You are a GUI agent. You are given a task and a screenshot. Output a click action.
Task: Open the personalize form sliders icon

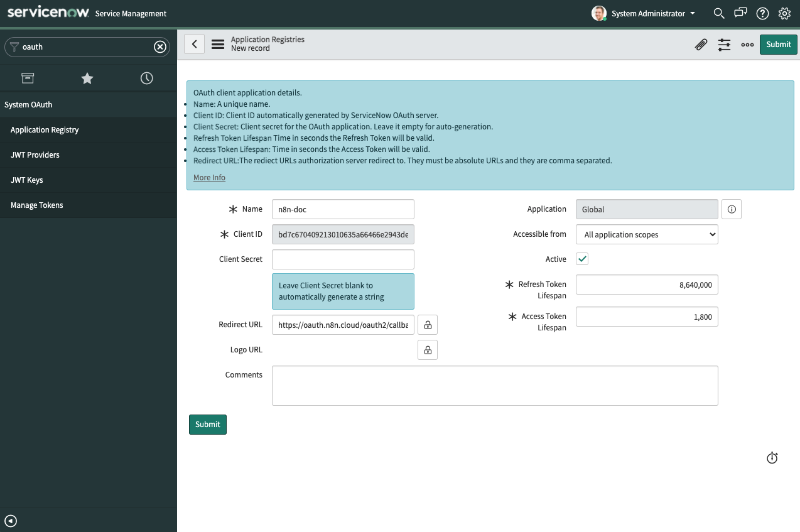coord(724,45)
